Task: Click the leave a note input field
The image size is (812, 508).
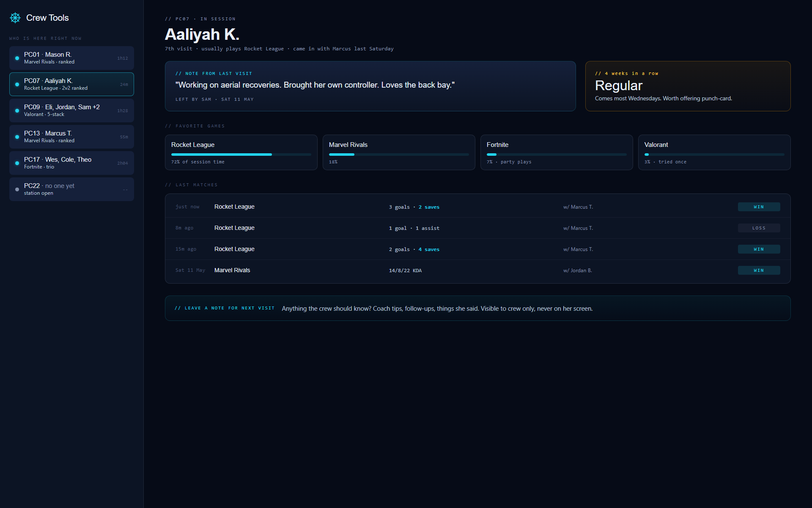Action: [478, 308]
